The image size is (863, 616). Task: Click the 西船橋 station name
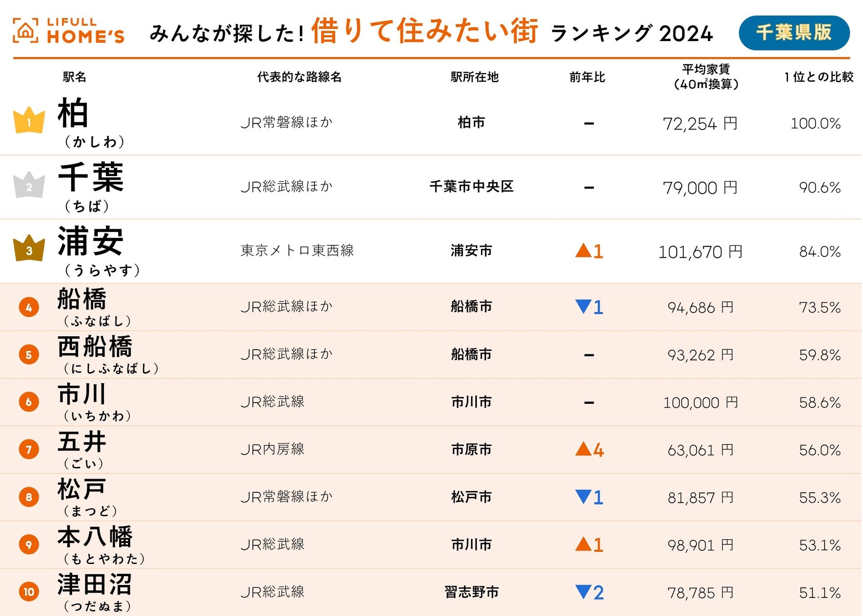(x=95, y=347)
